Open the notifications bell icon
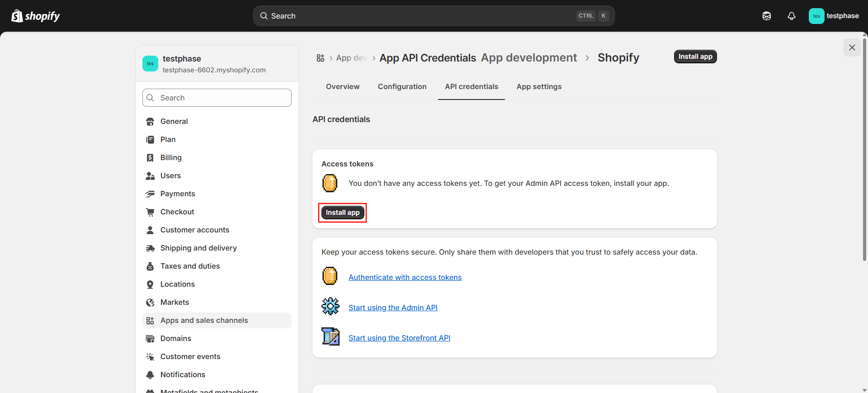This screenshot has width=868, height=393. (x=792, y=16)
